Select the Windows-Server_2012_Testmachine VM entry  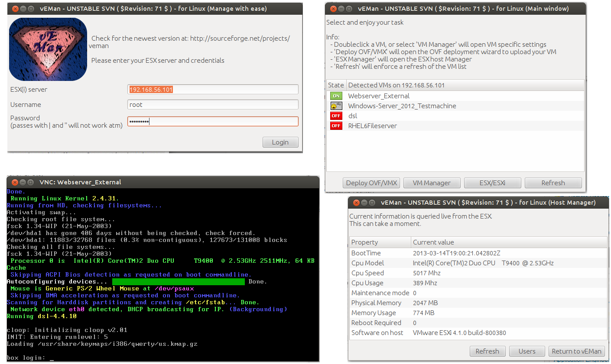(x=402, y=106)
